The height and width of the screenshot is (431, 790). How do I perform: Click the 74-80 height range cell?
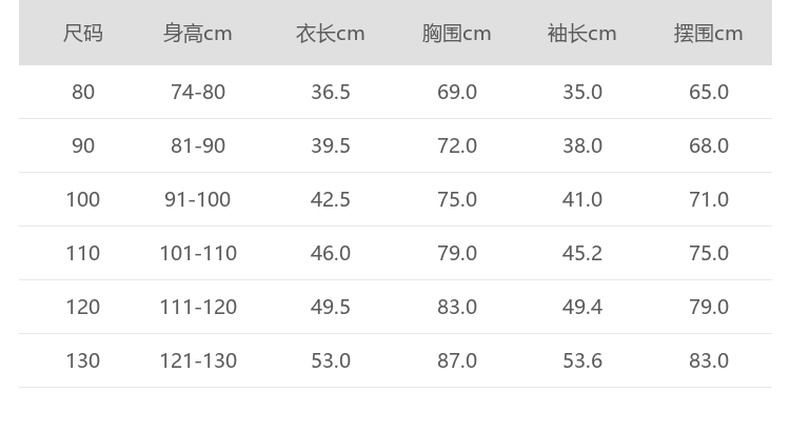[198, 92]
